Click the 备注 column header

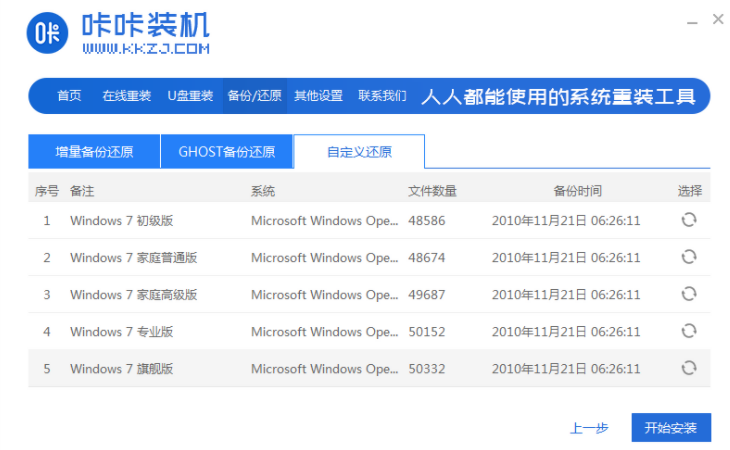coord(82,191)
